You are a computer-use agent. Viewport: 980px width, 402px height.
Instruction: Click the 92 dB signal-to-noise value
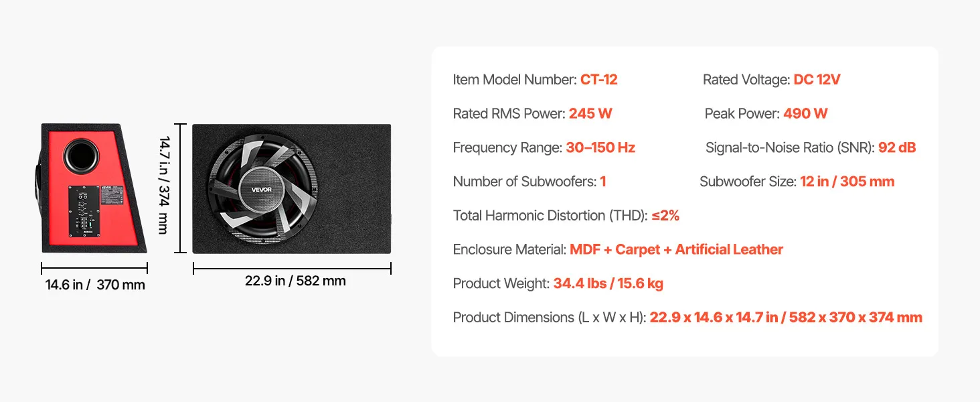[896, 147]
